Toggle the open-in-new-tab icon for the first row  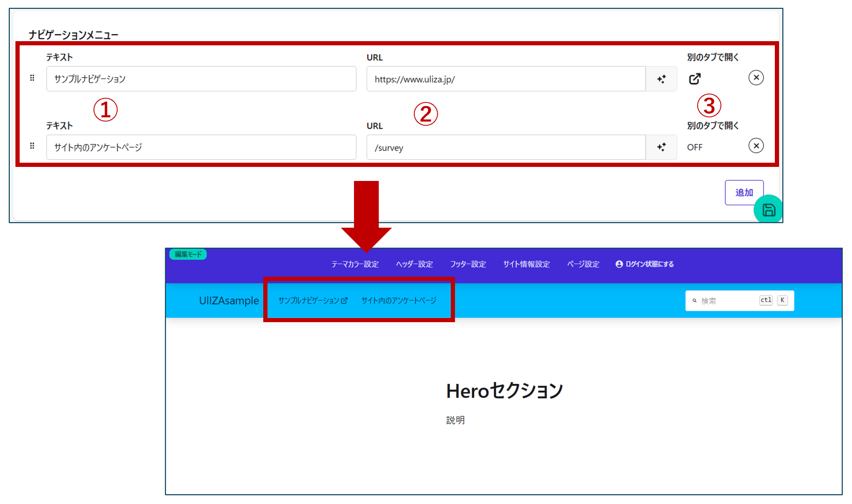(695, 79)
